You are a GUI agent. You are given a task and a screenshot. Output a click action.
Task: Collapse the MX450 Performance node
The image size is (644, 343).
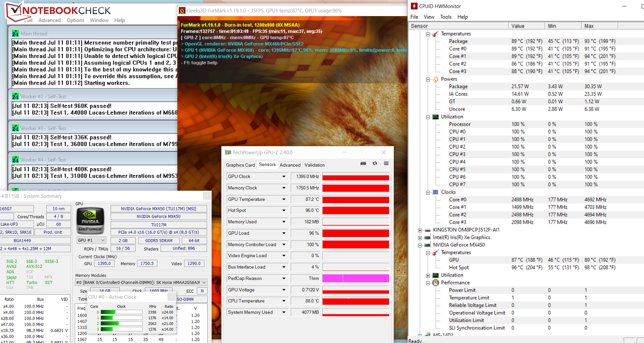428,283
